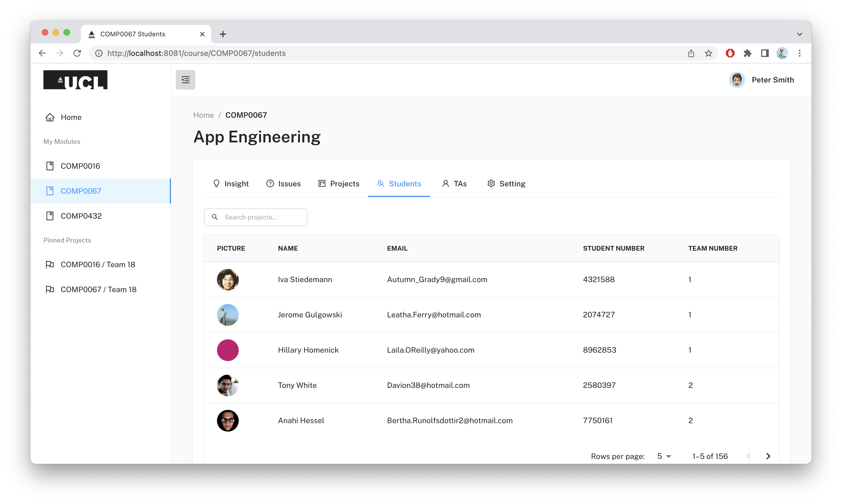Expand the tab search chevron
842x504 pixels.
(x=800, y=34)
